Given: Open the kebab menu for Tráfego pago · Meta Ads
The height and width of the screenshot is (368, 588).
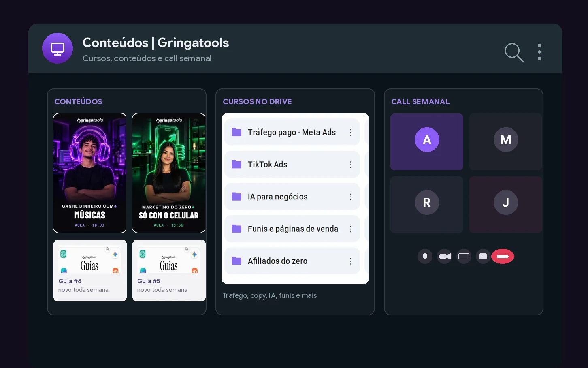Looking at the screenshot, I should [x=350, y=133].
